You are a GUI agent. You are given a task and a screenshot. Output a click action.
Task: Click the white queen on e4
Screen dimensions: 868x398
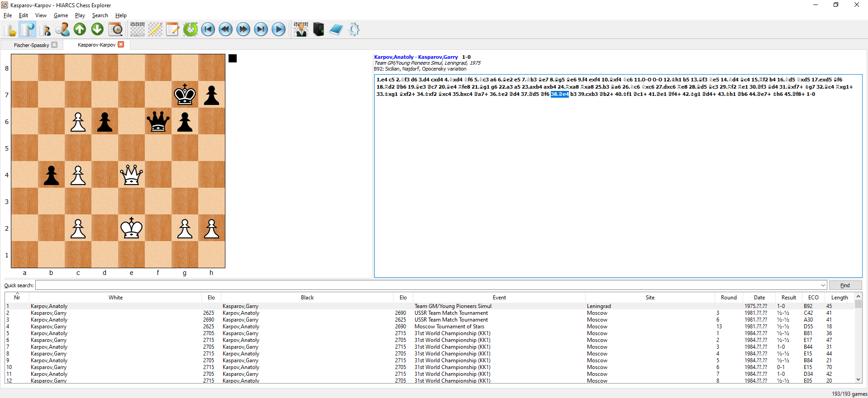131,175
